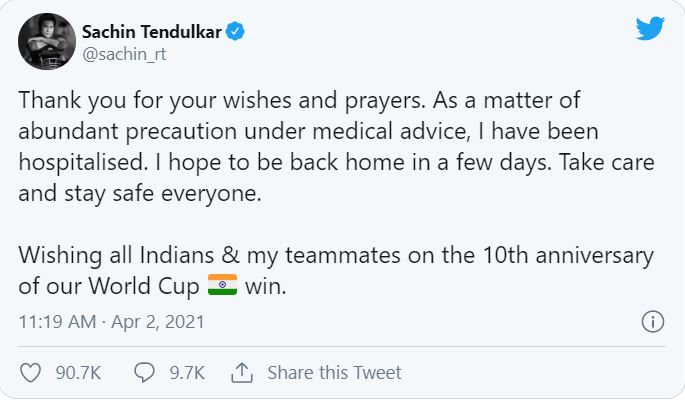Open the 11:19 AM timestamp link

[x=57, y=322]
